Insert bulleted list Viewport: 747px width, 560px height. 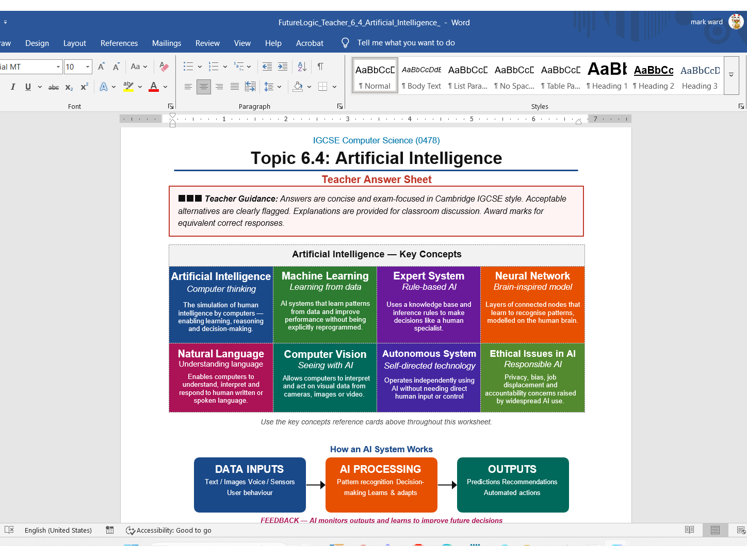point(188,67)
